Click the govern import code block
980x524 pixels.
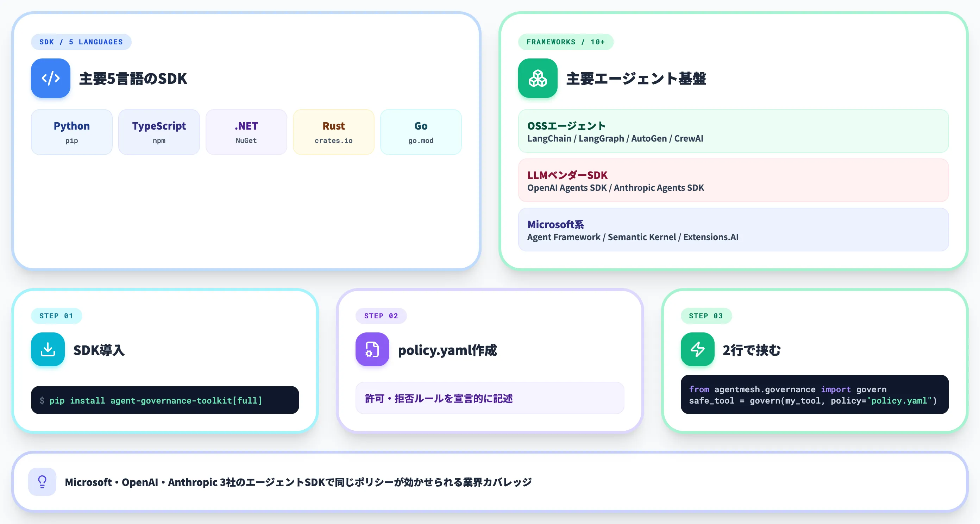click(x=815, y=395)
